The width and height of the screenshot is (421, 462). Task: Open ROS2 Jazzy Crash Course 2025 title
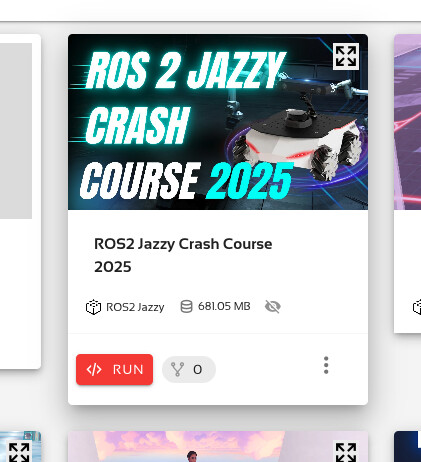tap(183, 255)
